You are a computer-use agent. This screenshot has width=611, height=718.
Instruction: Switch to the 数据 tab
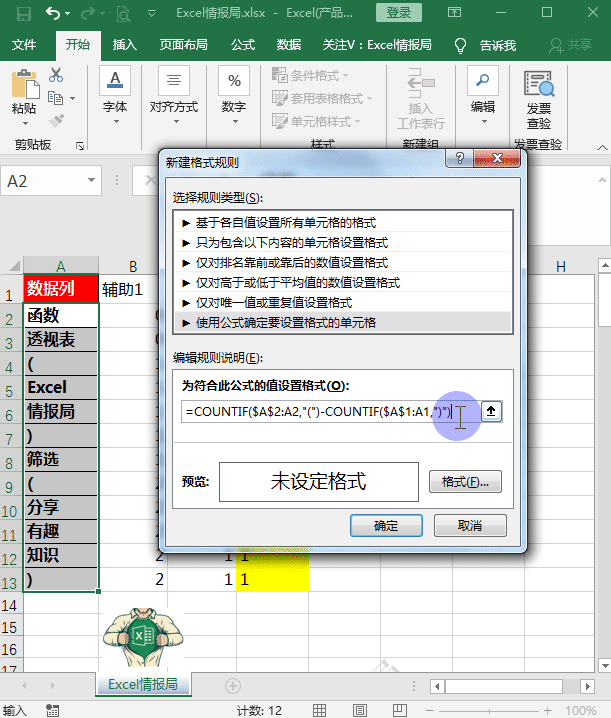pyautogui.click(x=289, y=45)
